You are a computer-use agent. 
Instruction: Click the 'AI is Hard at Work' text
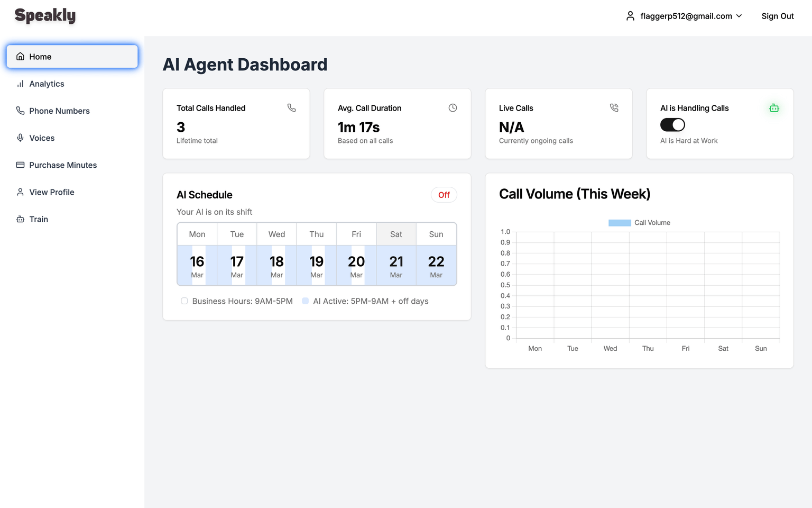(x=689, y=141)
